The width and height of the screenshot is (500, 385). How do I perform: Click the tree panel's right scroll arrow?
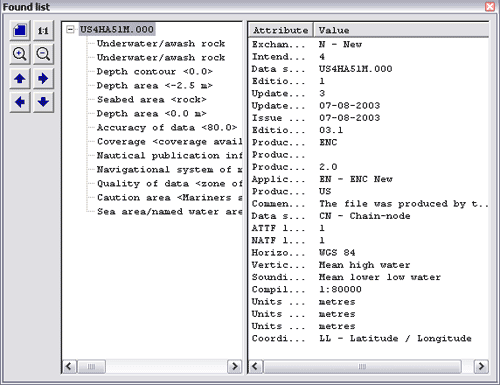coord(235,366)
